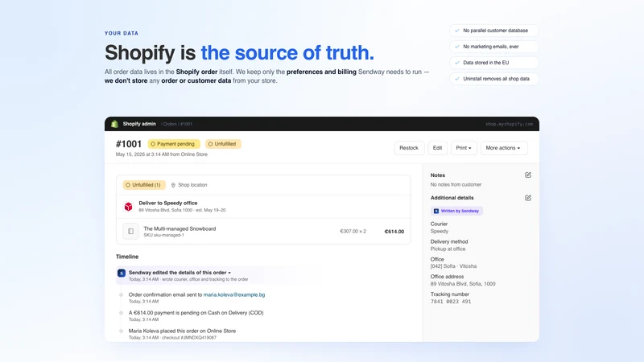
Task: Click the Edit order button
Action: coord(437,148)
